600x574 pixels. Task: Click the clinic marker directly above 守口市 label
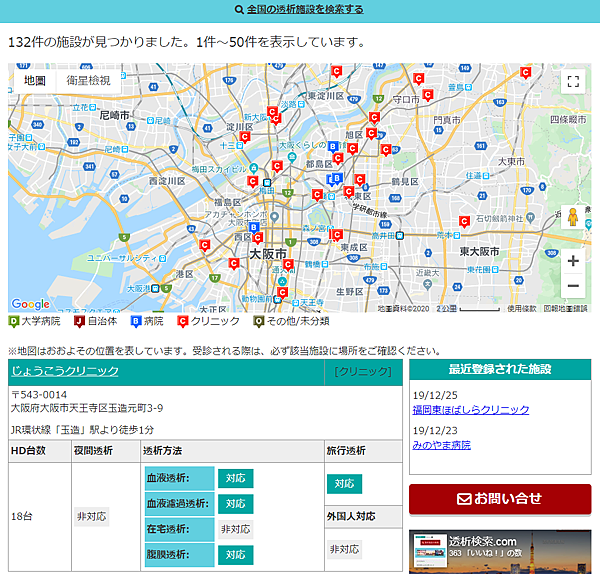point(419,79)
